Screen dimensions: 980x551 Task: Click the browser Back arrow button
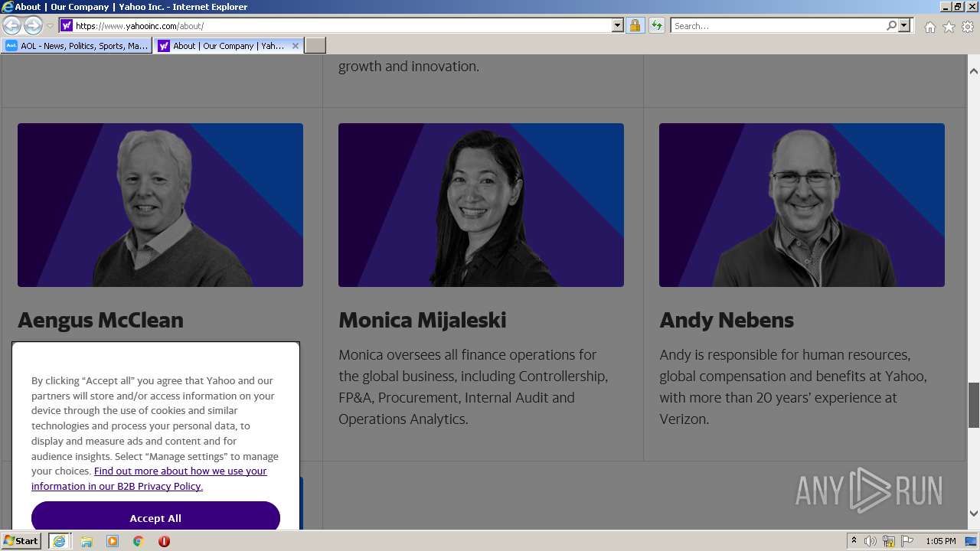coord(11,25)
